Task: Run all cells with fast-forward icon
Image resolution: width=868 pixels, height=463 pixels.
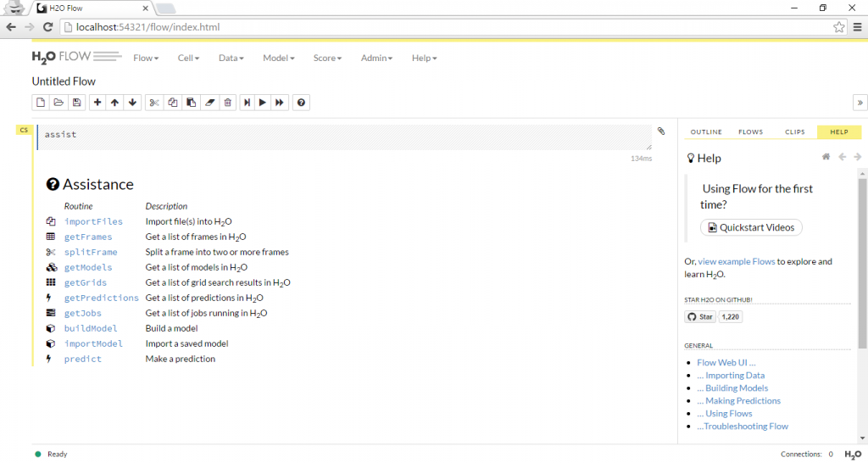Action: point(280,103)
